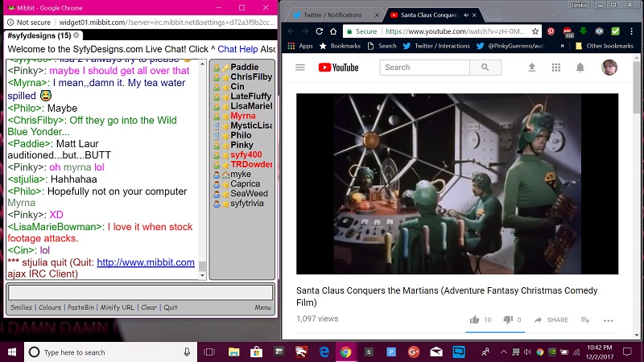Click the video player frame
Viewport: 644px width, 362px height.
coord(457,183)
